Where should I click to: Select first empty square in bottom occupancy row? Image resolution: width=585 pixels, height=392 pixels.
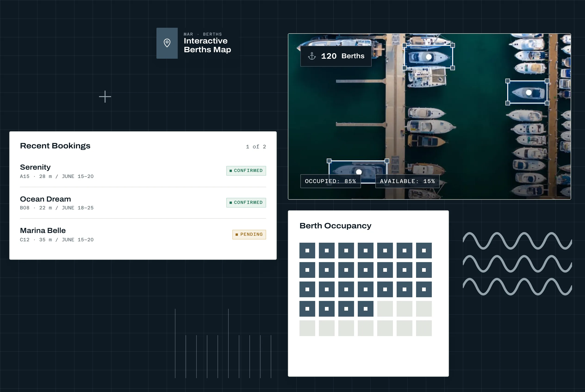(307, 328)
